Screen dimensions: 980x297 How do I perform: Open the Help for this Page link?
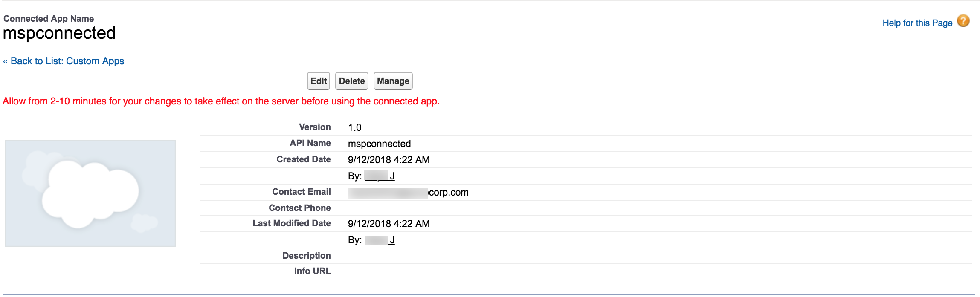917,23
